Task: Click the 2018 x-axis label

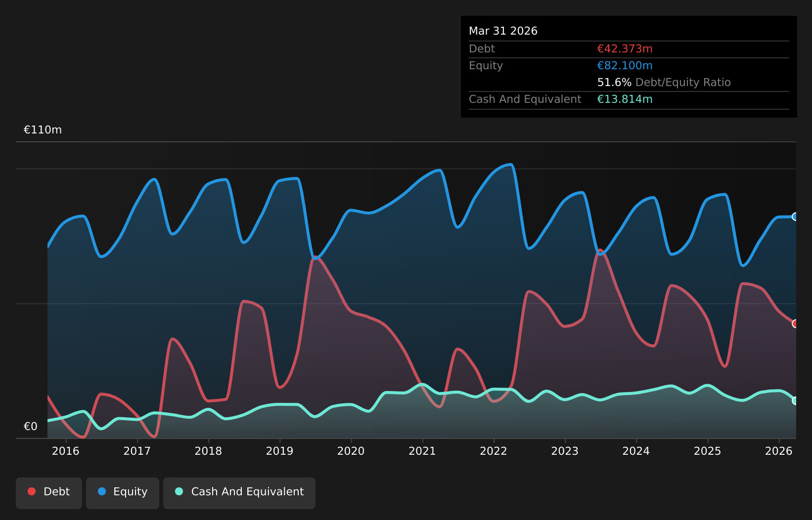Action: [x=208, y=451]
